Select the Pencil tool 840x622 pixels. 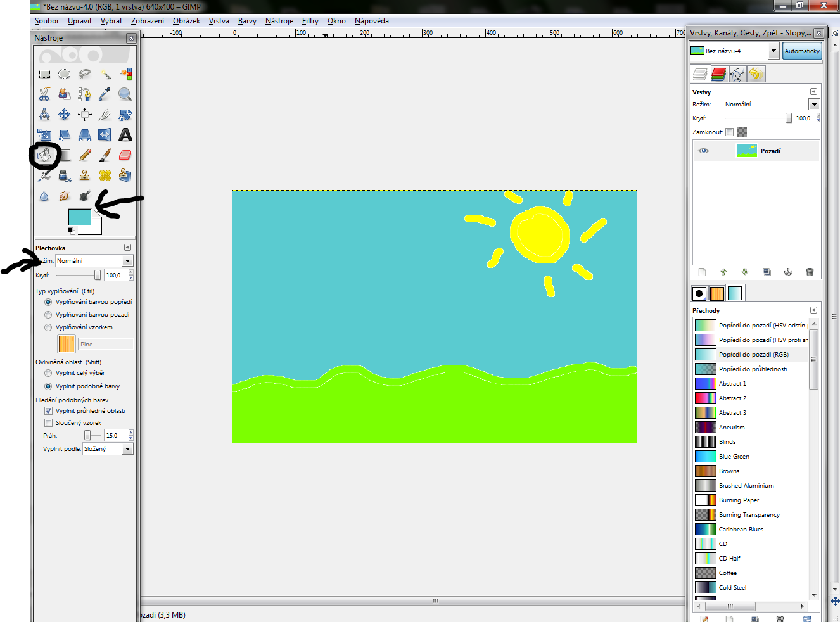[x=85, y=155]
